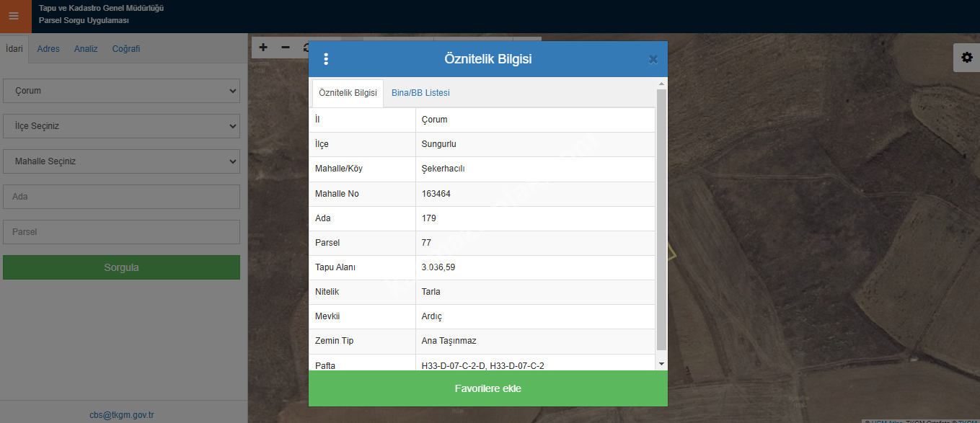Click the dialog scrollbar down arrow
980x423 pixels.
pyautogui.click(x=662, y=365)
